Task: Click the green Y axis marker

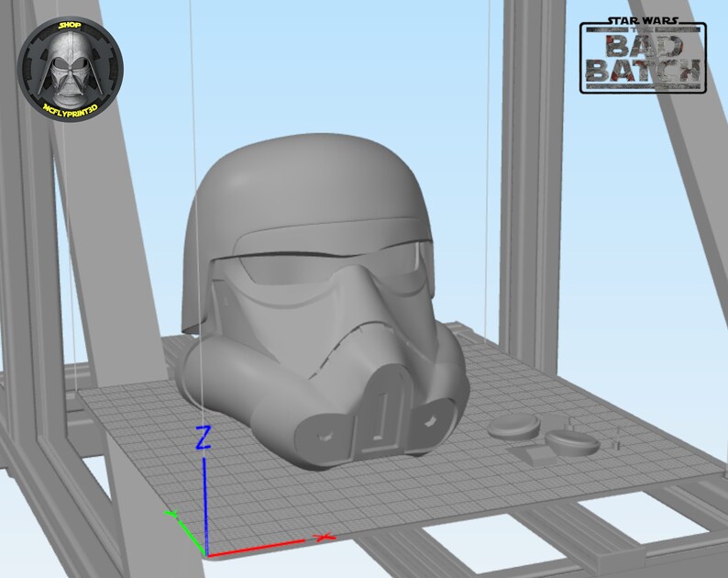Action: click(x=171, y=514)
